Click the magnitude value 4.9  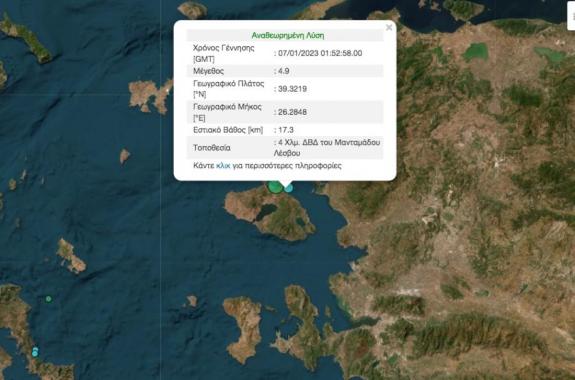283,71
